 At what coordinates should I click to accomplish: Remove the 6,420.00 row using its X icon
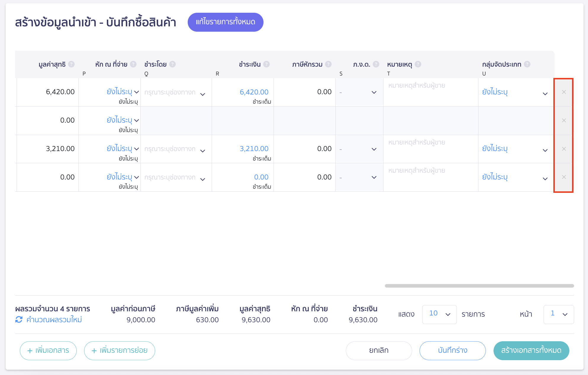pyautogui.click(x=563, y=92)
